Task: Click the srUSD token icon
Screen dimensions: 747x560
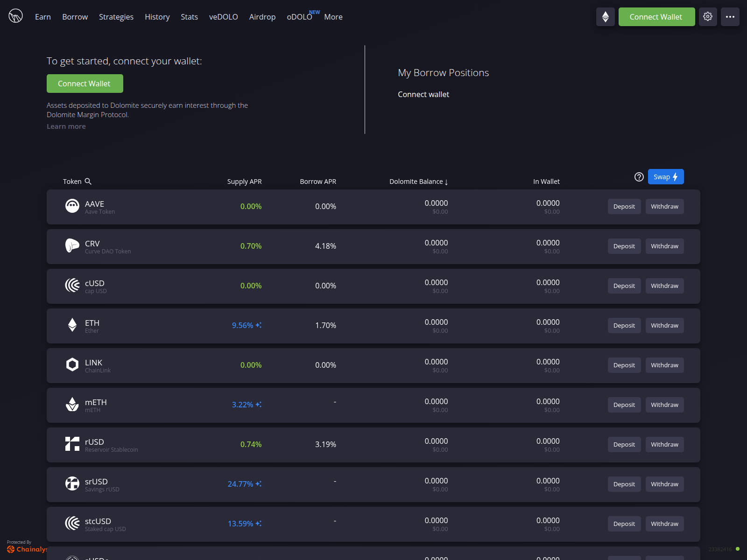Action: click(x=72, y=483)
